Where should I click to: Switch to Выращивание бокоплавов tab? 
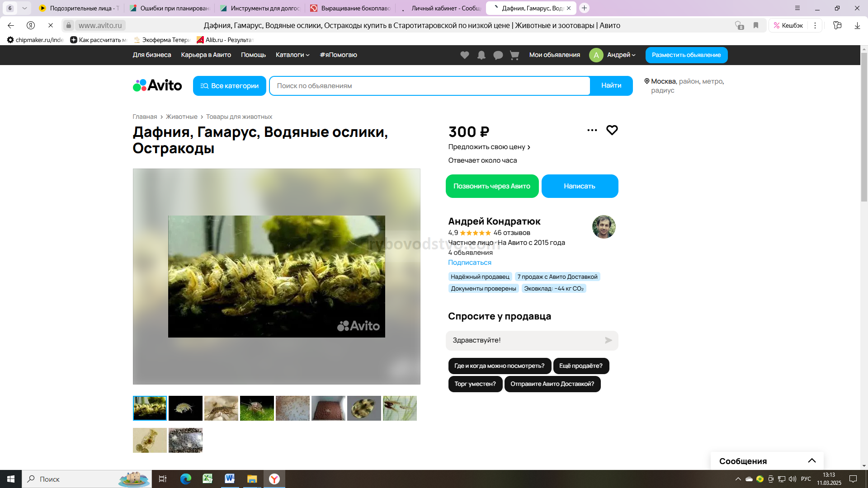[x=351, y=8]
